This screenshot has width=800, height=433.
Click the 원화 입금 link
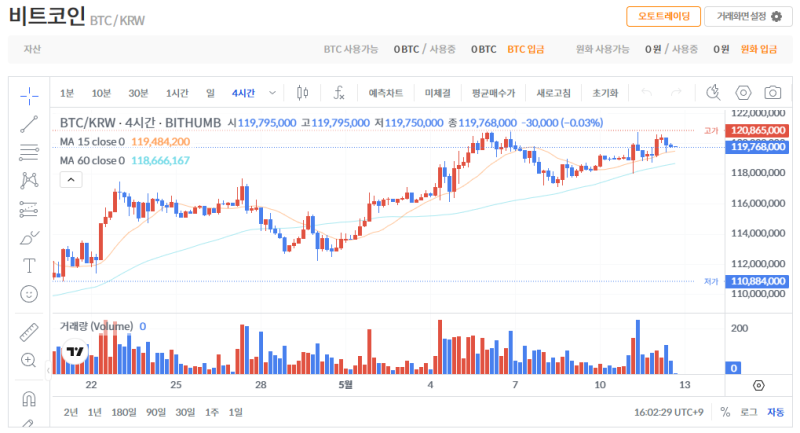click(x=759, y=49)
